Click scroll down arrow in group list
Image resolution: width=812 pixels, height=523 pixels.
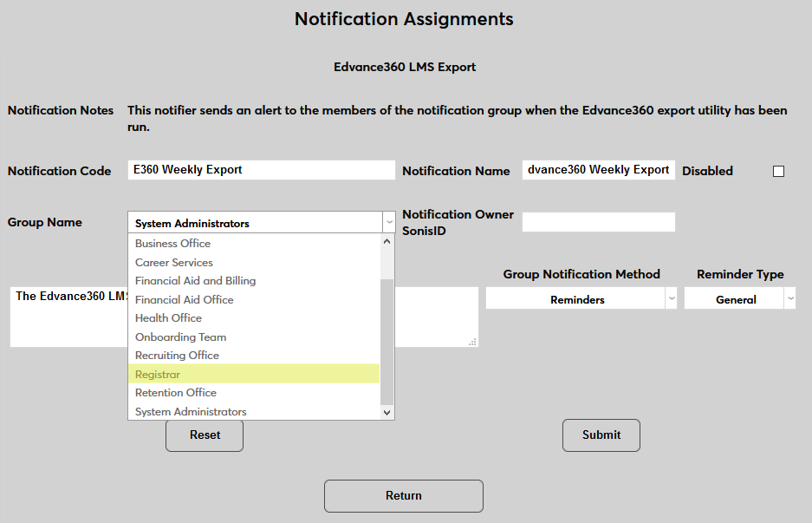click(387, 413)
